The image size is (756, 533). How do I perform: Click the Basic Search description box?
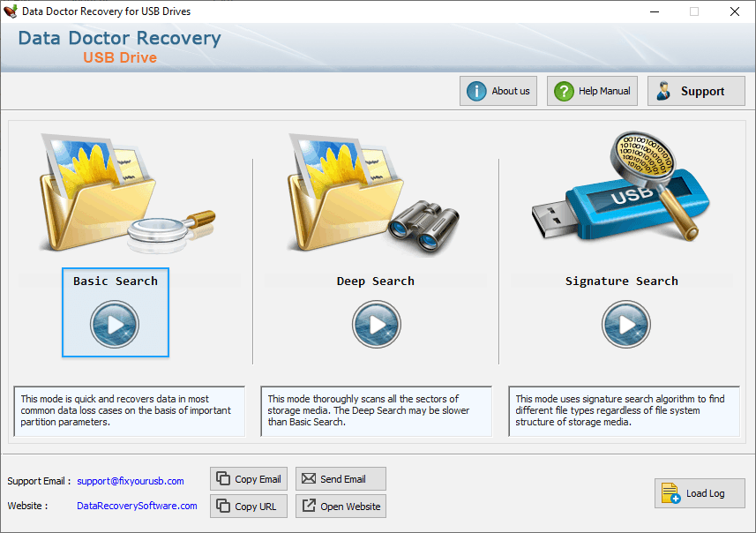point(129,411)
